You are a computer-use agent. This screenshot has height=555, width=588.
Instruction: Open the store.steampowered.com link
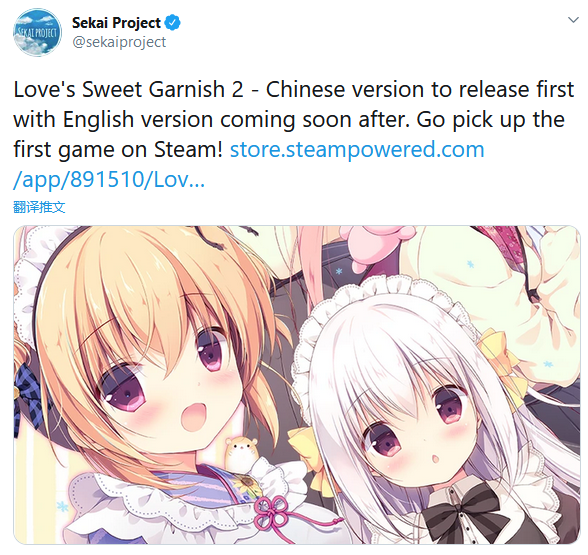tap(357, 149)
